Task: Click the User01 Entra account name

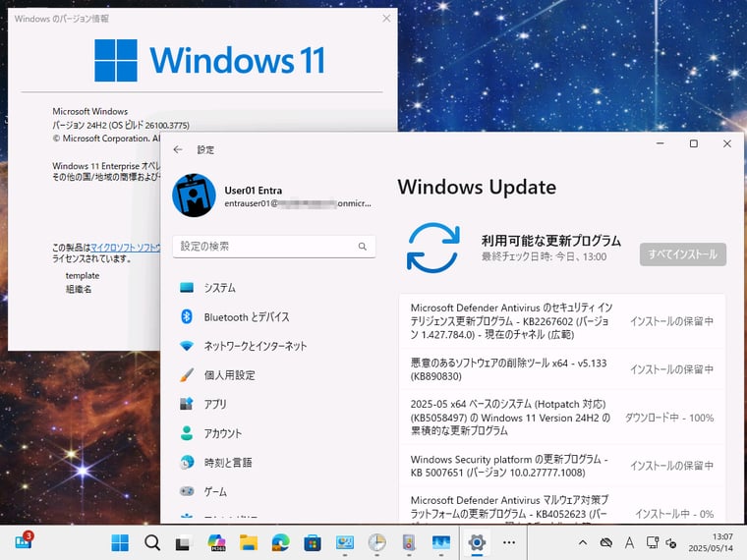Action: (254, 191)
